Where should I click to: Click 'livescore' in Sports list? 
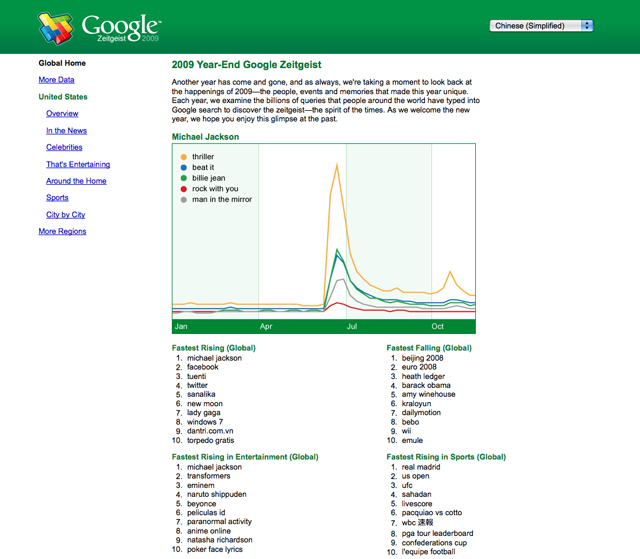417,504
